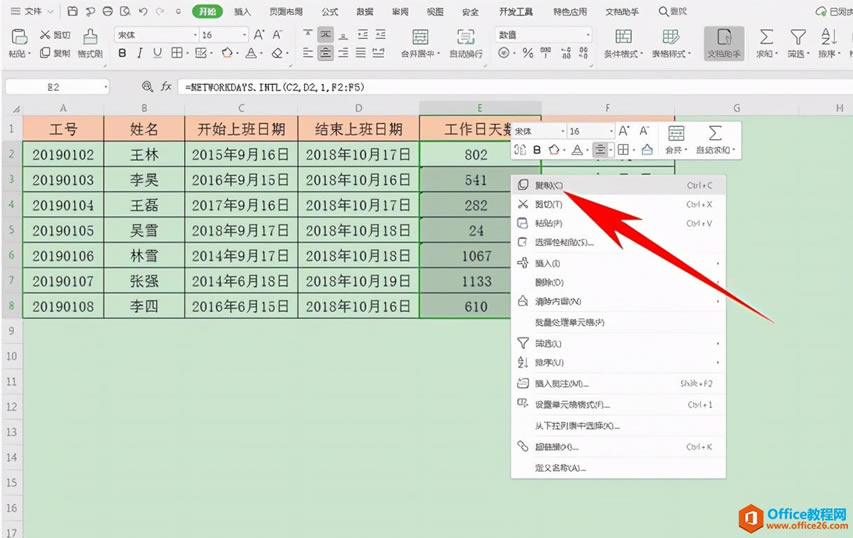The width and height of the screenshot is (853, 538).
Task: Switch to the Insert ribbon tab
Action: (x=242, y=11)
